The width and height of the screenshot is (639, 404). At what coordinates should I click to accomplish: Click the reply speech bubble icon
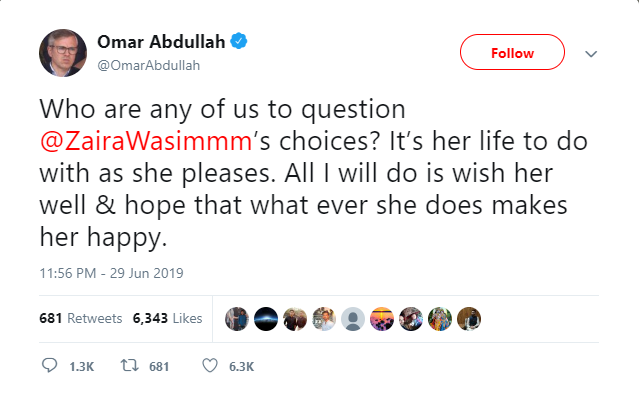50,366
